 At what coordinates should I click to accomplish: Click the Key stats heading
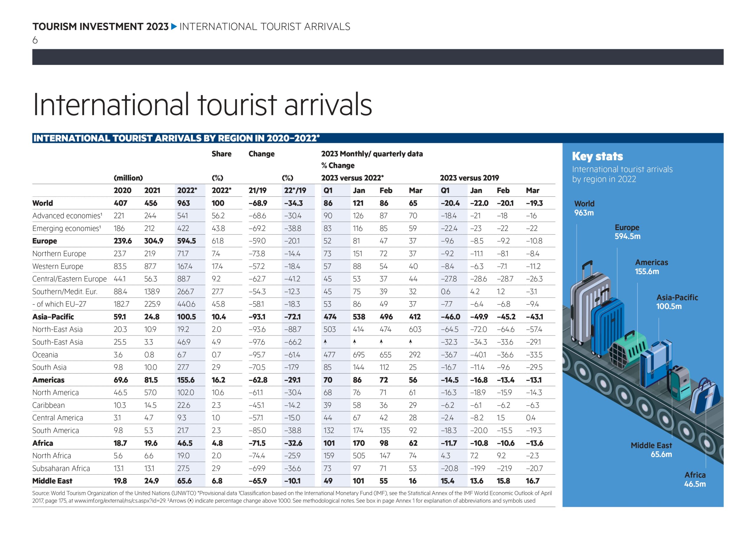597,156
